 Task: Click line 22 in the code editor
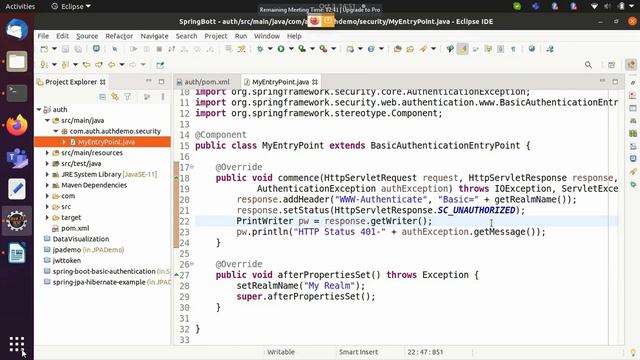tap(406, 221)
